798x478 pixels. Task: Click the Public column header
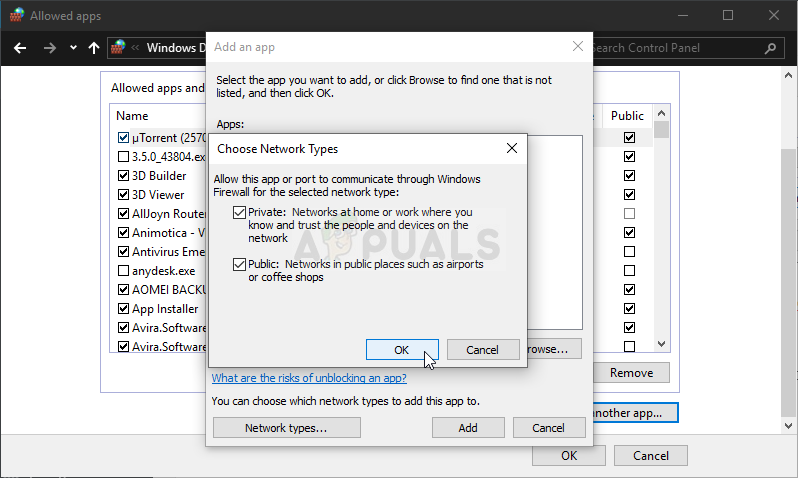coord(628,116)
